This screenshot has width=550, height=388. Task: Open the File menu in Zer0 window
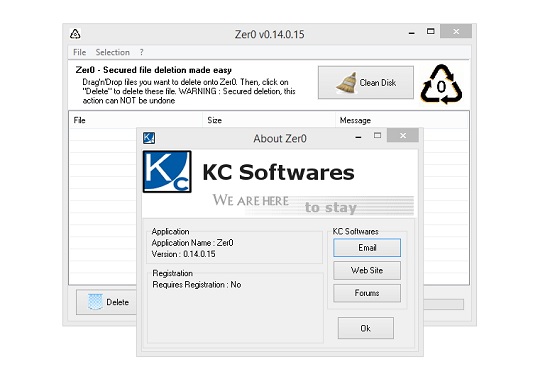click(x=80, y=52)
